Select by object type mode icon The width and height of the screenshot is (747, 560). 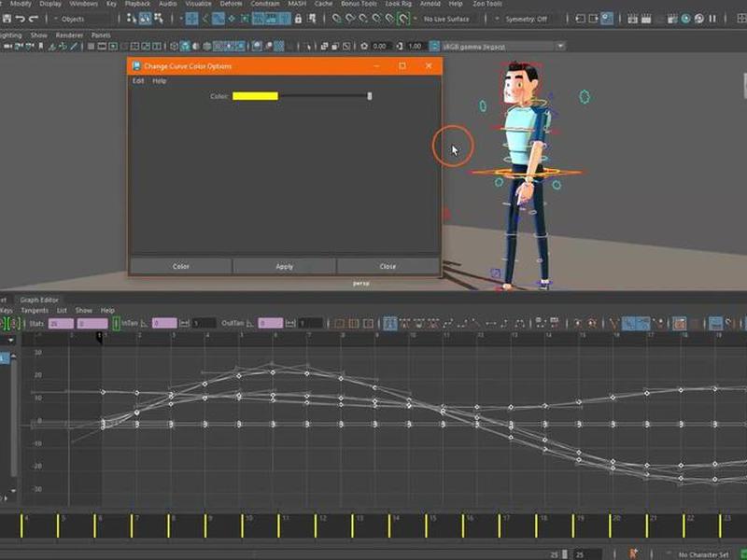click(145, 19)
